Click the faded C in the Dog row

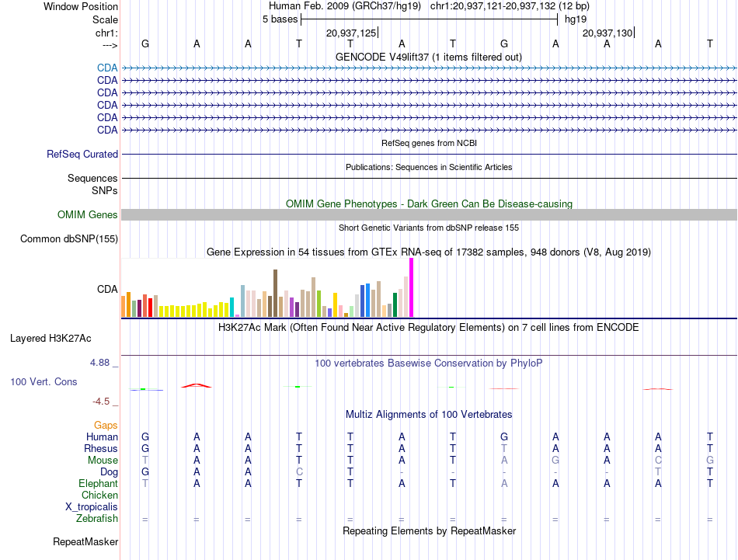(x=299, y=472)
